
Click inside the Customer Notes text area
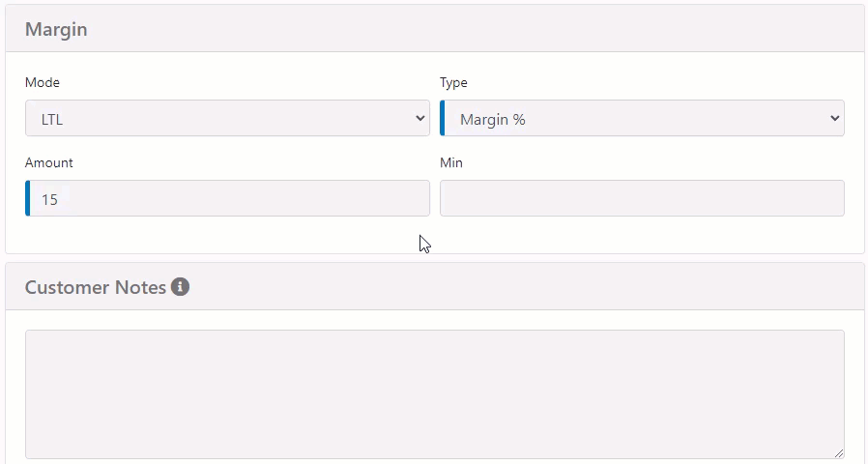[435, 394]
